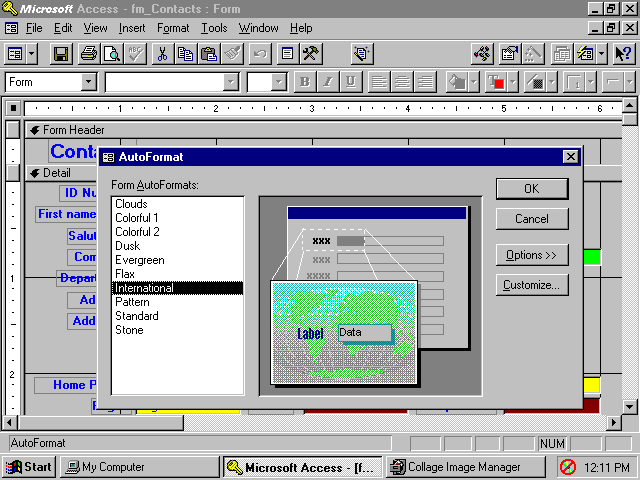Viewport: 640px width, 480px height.
Task: Click the vertical scrollbar down arrow
Action: [x=630, y=407]
